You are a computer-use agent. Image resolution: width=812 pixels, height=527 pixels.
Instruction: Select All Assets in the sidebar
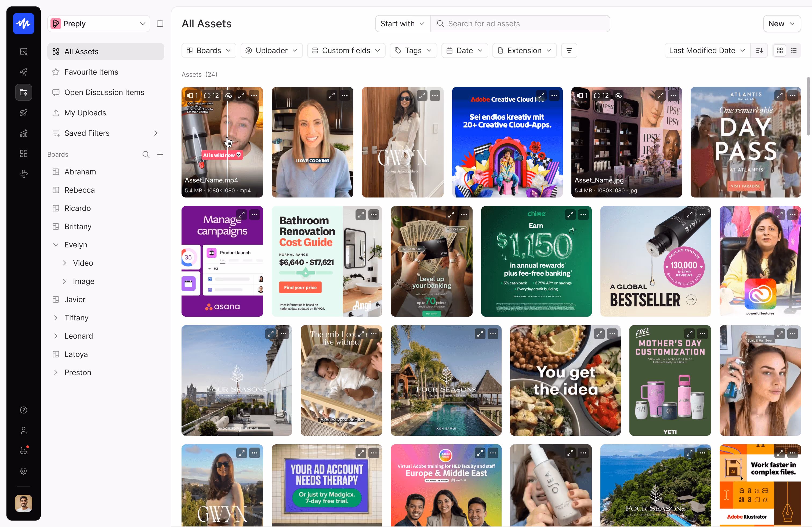(x=106, y=52)
